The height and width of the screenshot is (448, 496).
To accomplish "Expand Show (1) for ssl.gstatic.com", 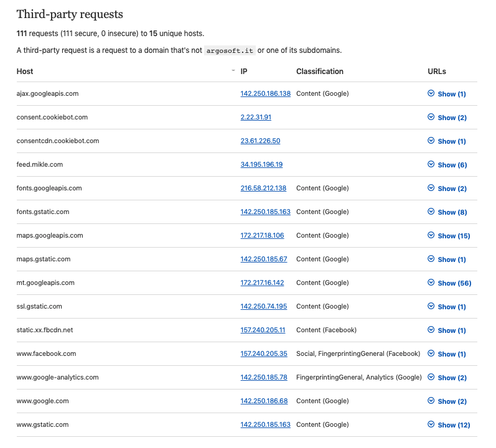I will (x=447, y=307).
